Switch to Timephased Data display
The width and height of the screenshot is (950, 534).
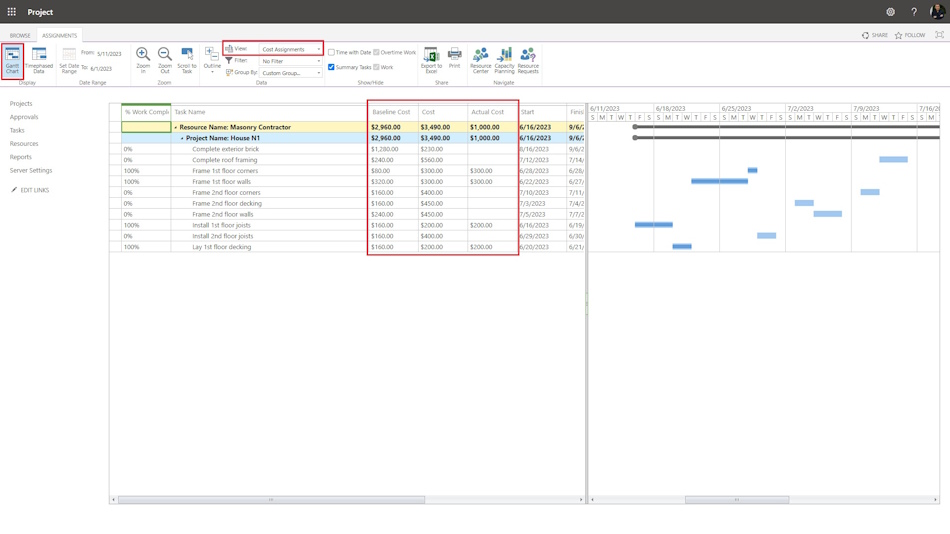39,61
